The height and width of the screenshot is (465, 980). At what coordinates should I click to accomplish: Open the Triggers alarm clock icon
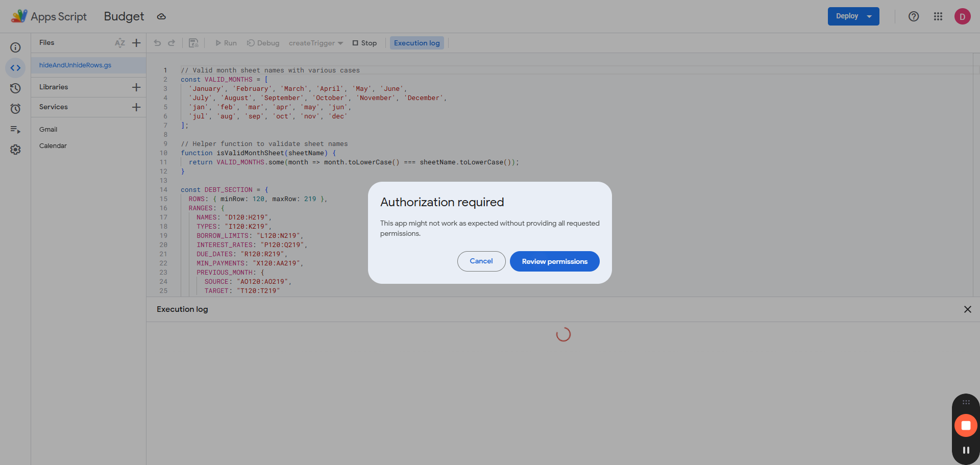15,109
